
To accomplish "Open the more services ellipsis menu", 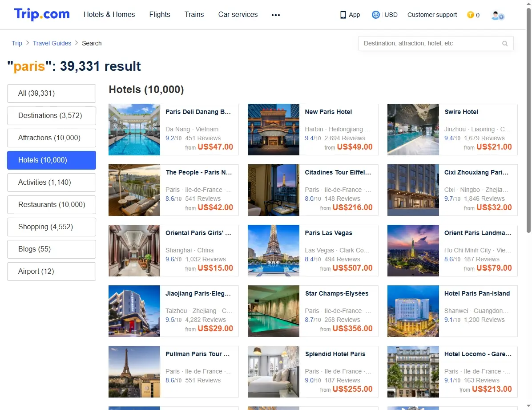I will (275, 15).
